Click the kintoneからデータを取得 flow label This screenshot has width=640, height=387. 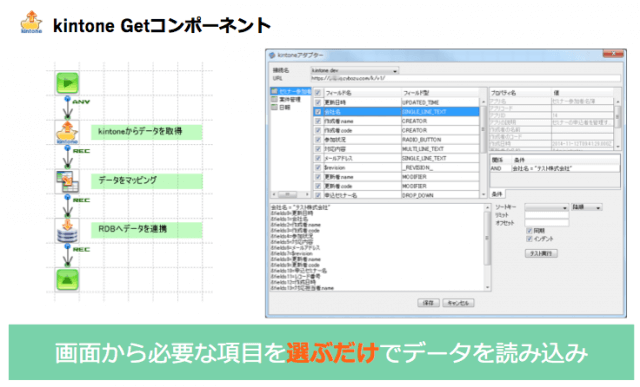click(x=147, y=132)
